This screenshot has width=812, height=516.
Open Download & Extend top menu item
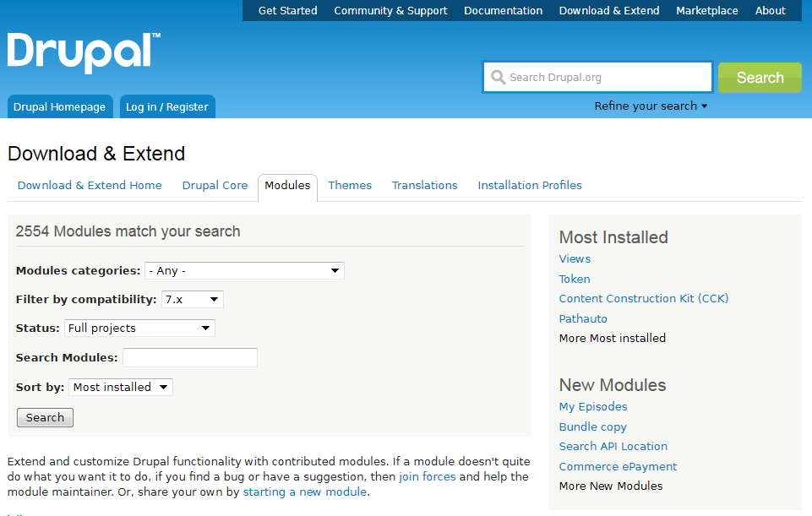[x=609, y=10]
